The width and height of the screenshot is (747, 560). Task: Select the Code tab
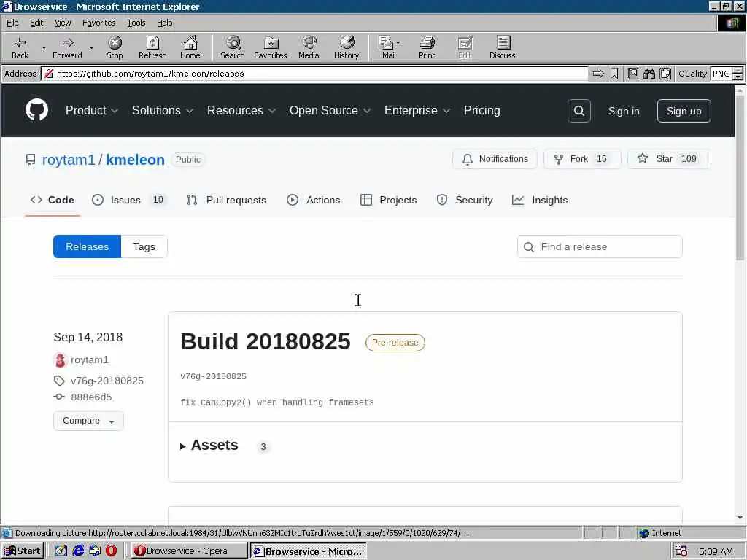[x=53, y=200]
